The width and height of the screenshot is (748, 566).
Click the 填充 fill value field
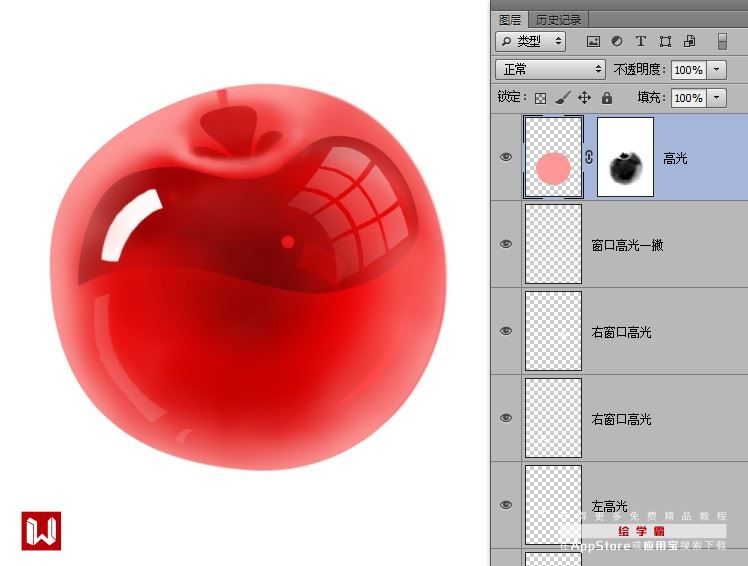pyautogui.click(x=688, y=98)
